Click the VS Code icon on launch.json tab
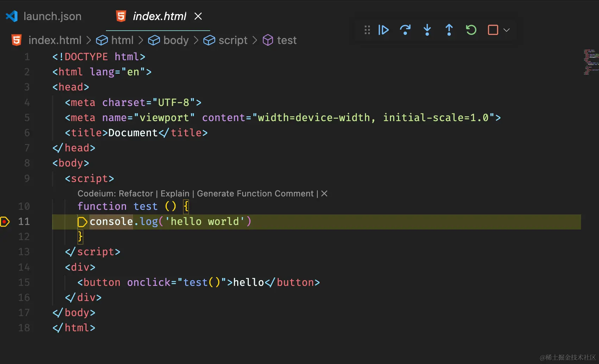The height and width of the screenshot is (364, 599). pos(12,16)
